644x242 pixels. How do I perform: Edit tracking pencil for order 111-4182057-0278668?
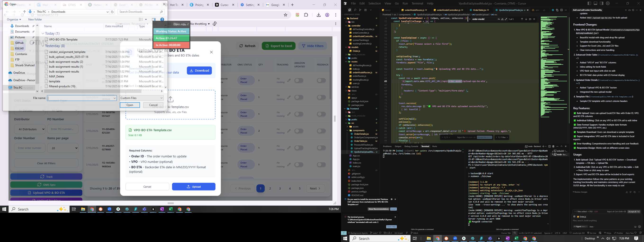tap(289, 148)
